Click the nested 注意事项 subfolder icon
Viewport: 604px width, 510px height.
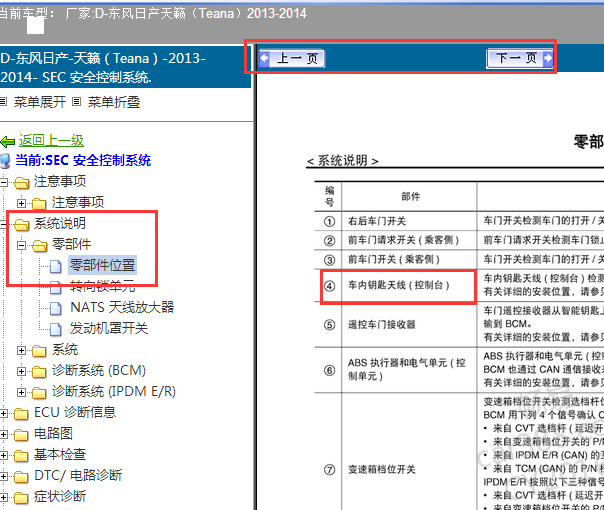coord(40,203)
